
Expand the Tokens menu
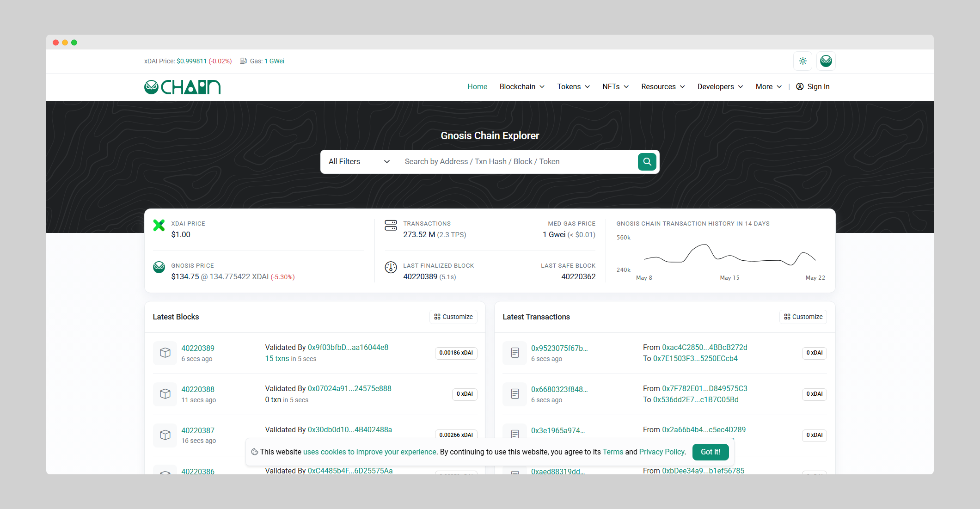(x=573, y=86)
